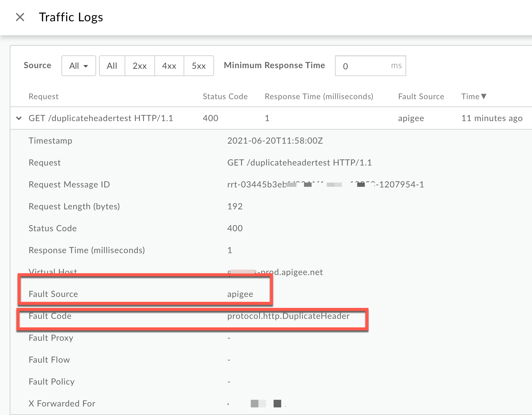532x415 pixels.
Task: Select the All status code filter
Action: coord(112,66)
